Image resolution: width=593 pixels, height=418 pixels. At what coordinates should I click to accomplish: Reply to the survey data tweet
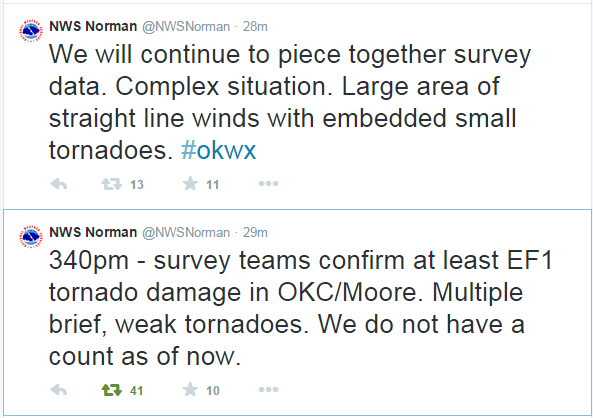click(59, 184)
